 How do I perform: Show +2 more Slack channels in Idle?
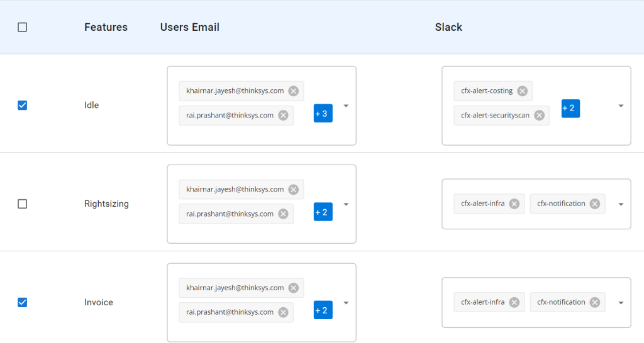coord(570,108)
